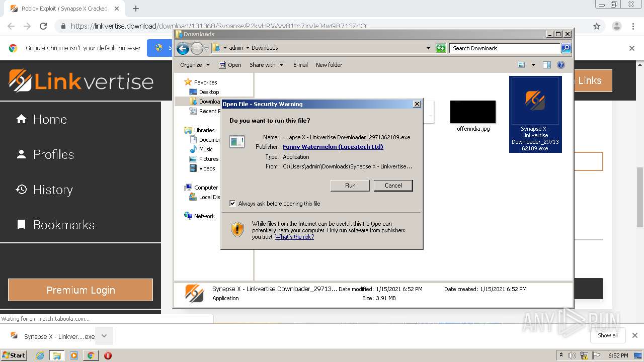This screenshot has height=362, width=644.
Task: Open Funny Watermelon (Luceatech Ltd) publisher link
Action: coord(333,147)
